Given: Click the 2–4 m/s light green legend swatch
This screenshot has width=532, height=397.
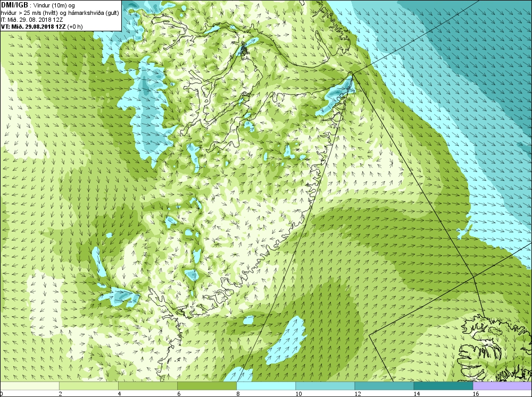Looking at the screenshot, I should click(x=89, y=386).
